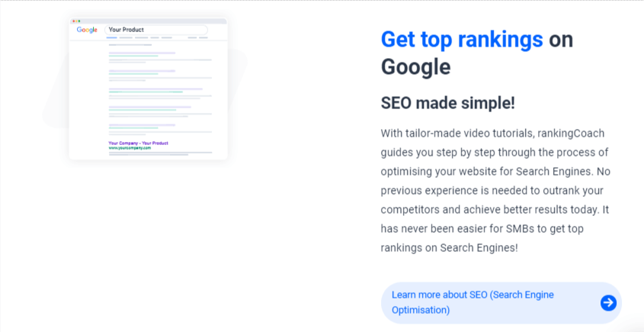
Task: Click the first search result's purple title line
Action: tap(142, 53)
